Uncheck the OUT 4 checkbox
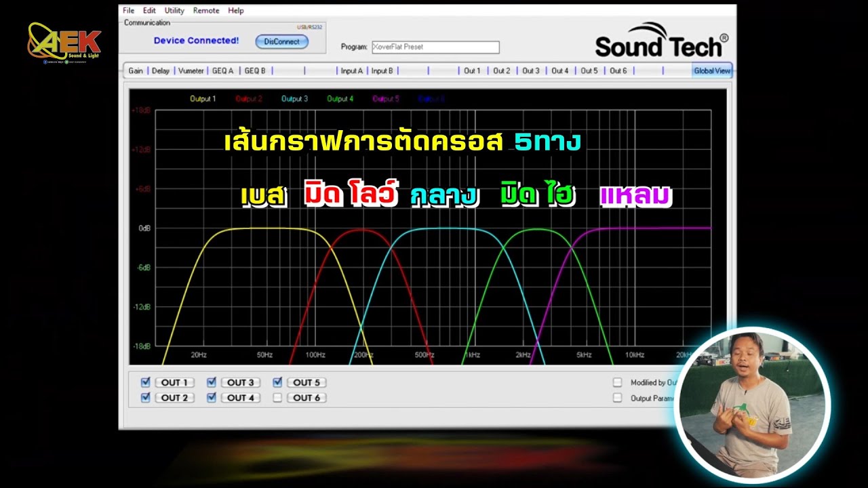 [212, 398]
